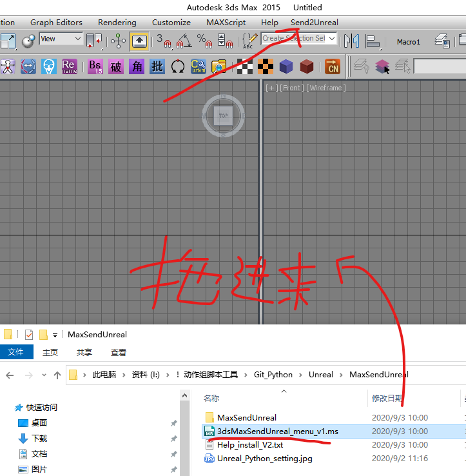Click the blue mirror-arrows script icon
Image resolution: width=466 pixels, height=476 pixels.
(28, 66)
